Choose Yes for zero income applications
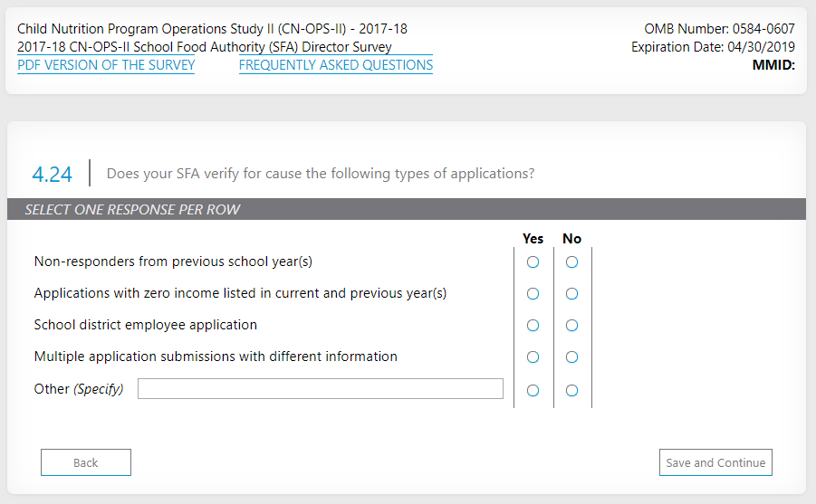Image resolution: width=816 pixels, height=504 pixels. click(533, 294)
